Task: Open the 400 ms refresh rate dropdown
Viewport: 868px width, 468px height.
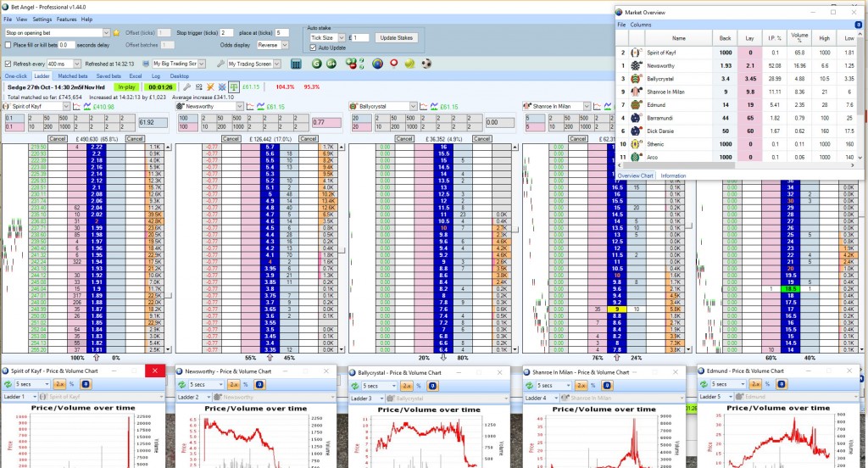Action: pyautogui.click(x=77, y=64)
